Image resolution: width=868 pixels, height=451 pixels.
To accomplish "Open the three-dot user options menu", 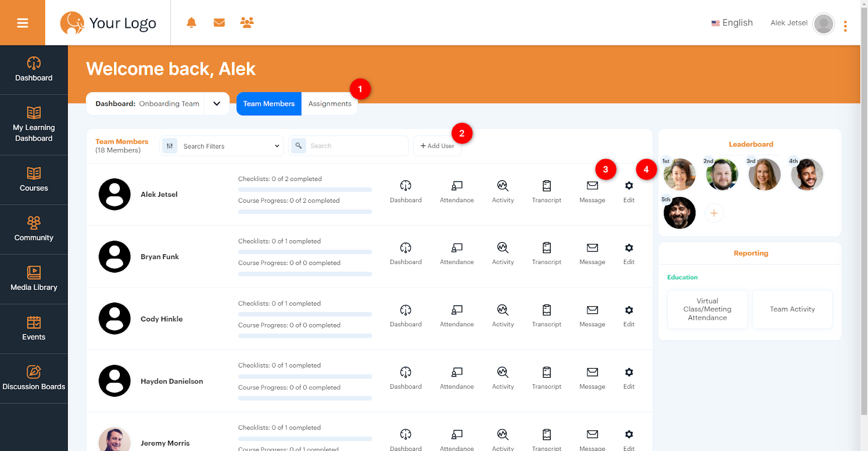I will (x=845, y=26).
